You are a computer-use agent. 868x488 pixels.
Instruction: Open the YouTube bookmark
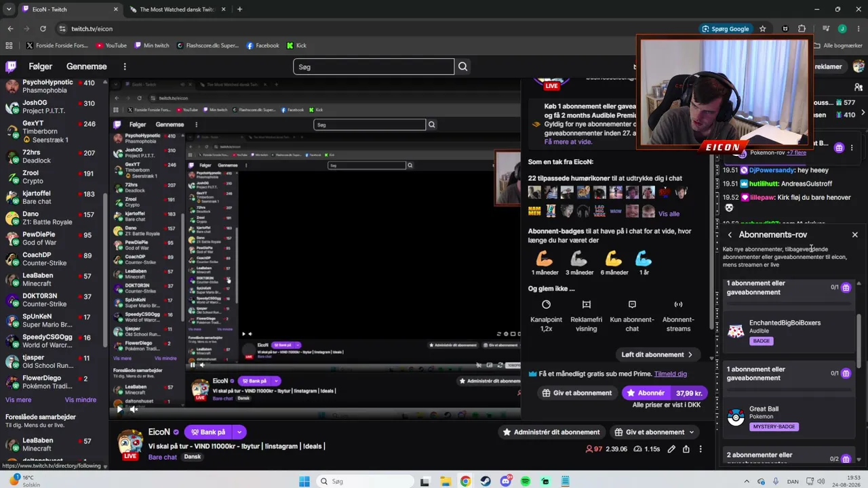(x=111, y=45)
